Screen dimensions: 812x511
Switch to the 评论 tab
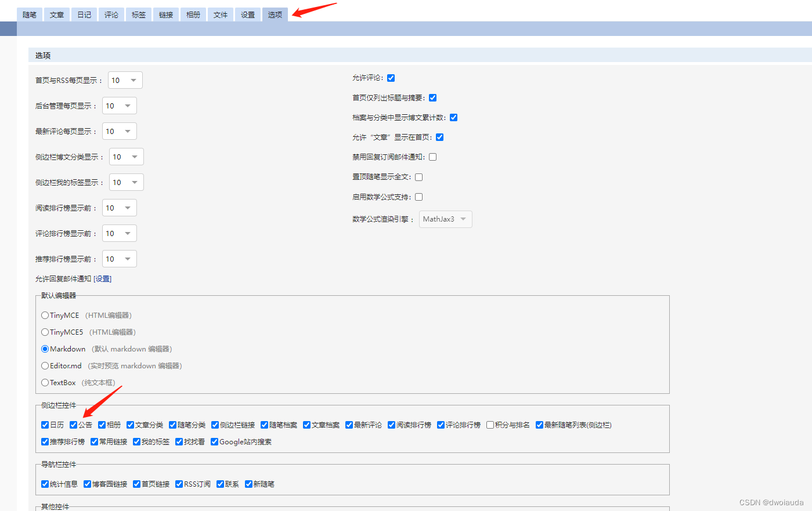[x=111, y=15]
